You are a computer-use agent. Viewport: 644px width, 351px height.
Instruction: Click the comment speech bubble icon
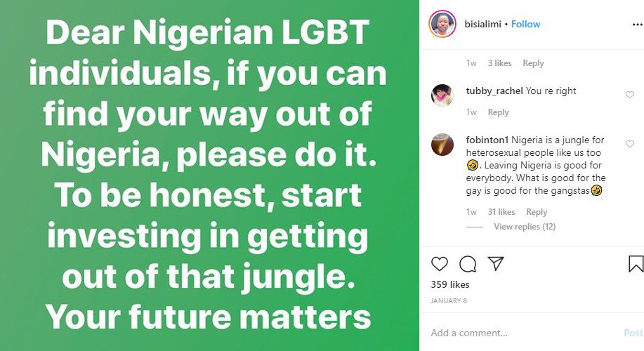(x=467, y=264)
